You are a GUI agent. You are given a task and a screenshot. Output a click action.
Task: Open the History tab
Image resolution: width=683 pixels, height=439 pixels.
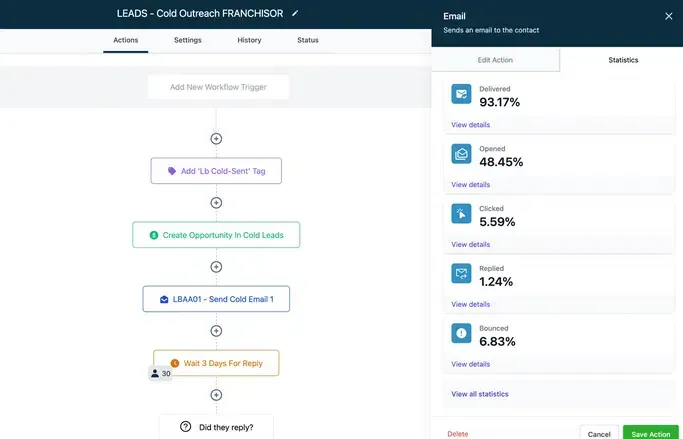[x=249, y=40]
